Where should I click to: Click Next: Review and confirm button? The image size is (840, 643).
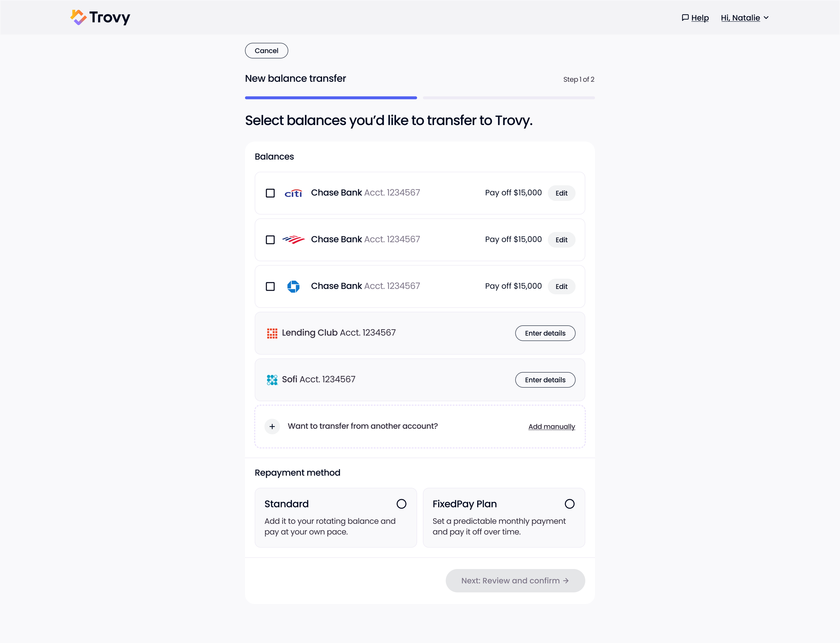[515, 580]
